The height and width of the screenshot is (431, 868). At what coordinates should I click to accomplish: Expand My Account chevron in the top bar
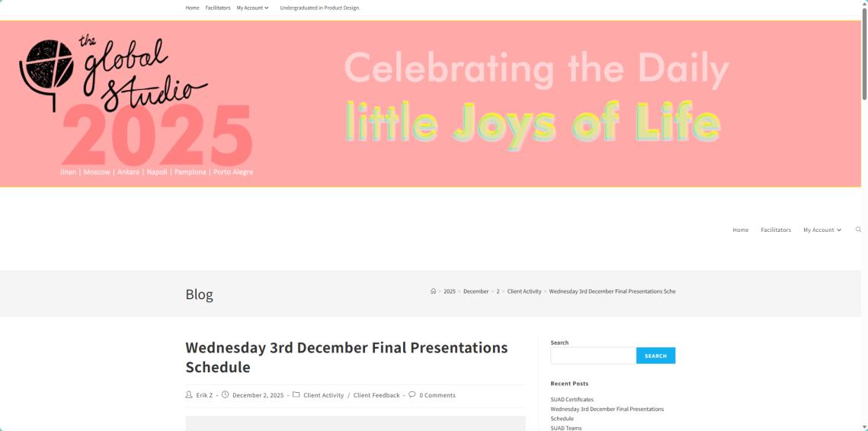[x=267, y=8]
